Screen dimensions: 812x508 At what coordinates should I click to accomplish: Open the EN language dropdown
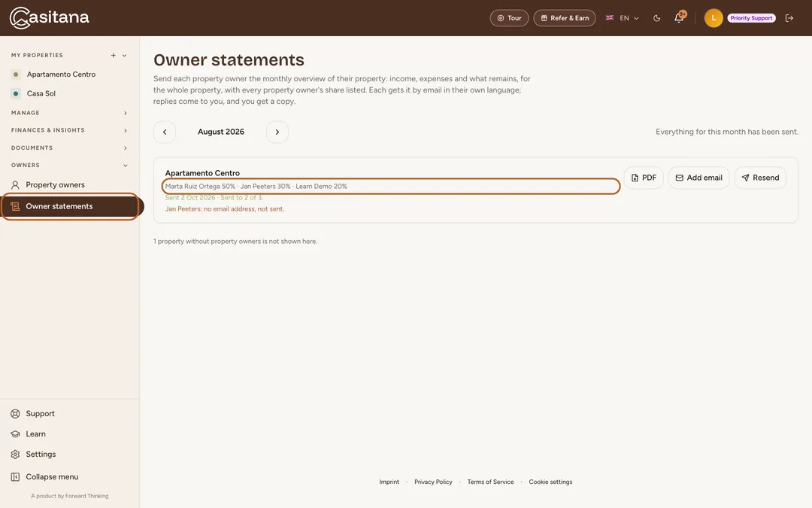[x=622, y=18]
